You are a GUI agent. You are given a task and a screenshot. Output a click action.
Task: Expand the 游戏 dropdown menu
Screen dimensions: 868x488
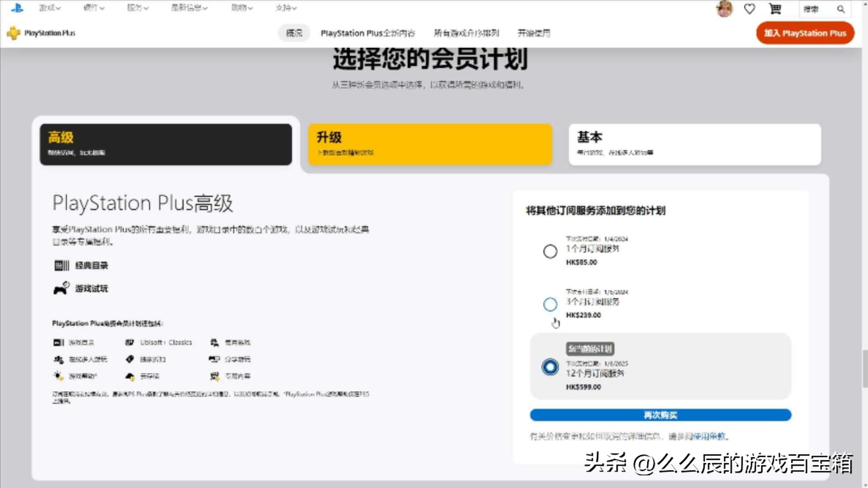click(50, 8)
